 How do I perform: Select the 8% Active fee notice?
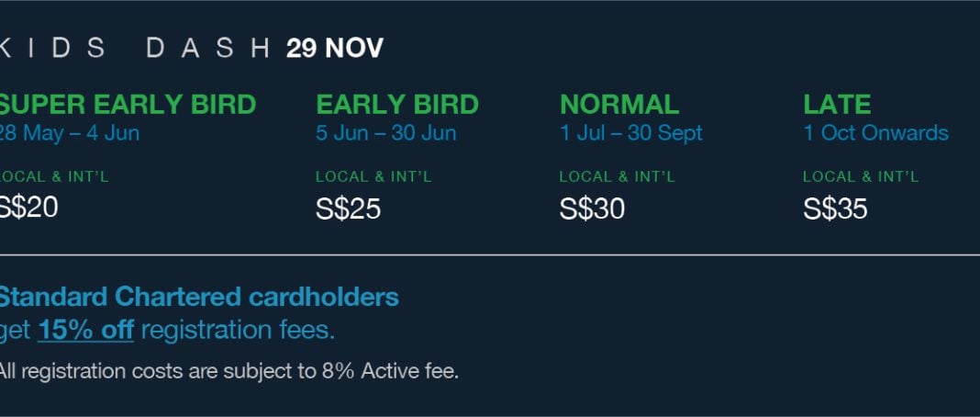[228, 371]
